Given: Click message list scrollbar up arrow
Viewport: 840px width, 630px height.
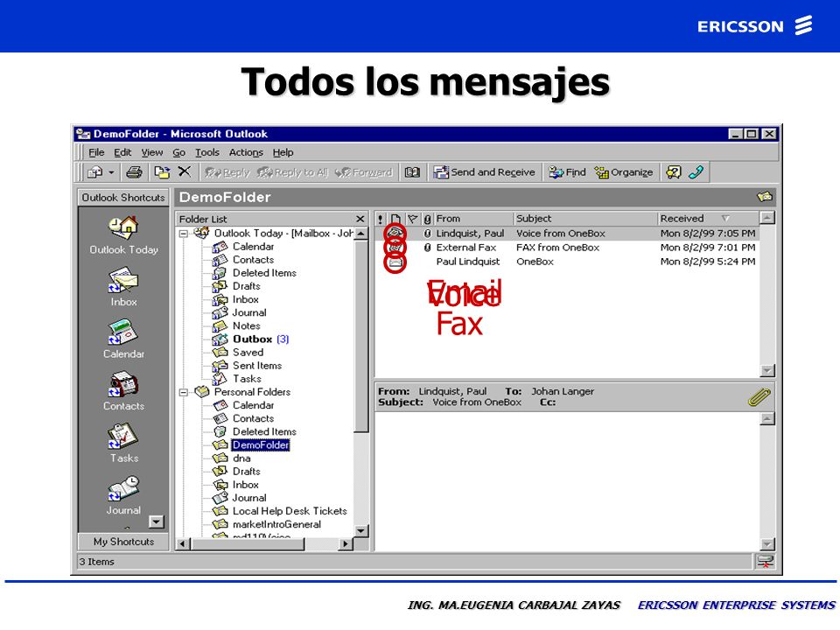Looking at the screenshot, I should pyautogui.click(x=767, y=218).
